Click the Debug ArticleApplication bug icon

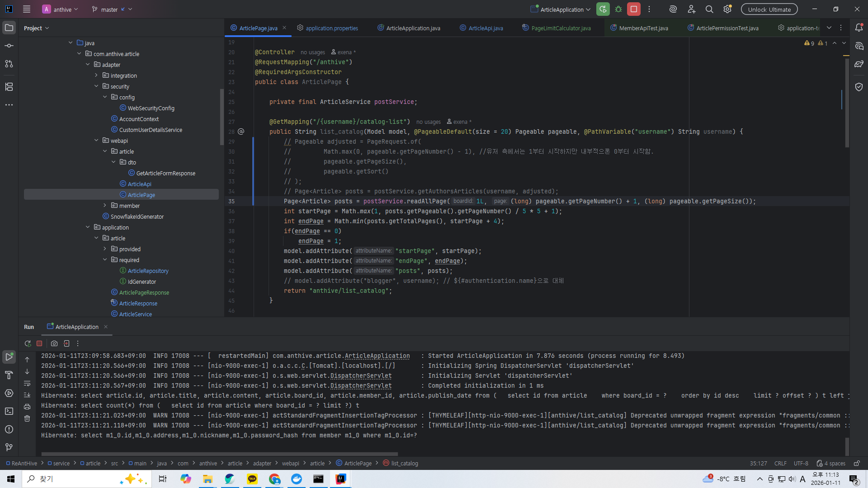tap(618, 9)
